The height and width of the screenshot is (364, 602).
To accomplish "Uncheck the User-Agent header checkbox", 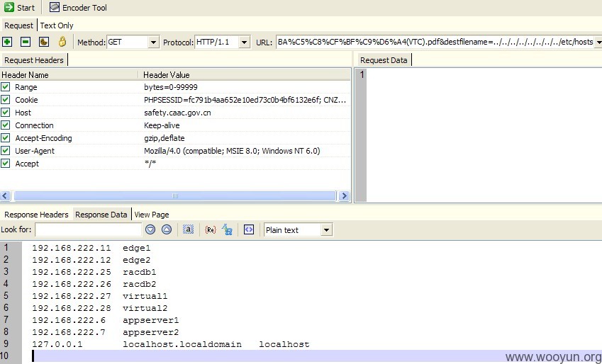I will pos(6,150).
